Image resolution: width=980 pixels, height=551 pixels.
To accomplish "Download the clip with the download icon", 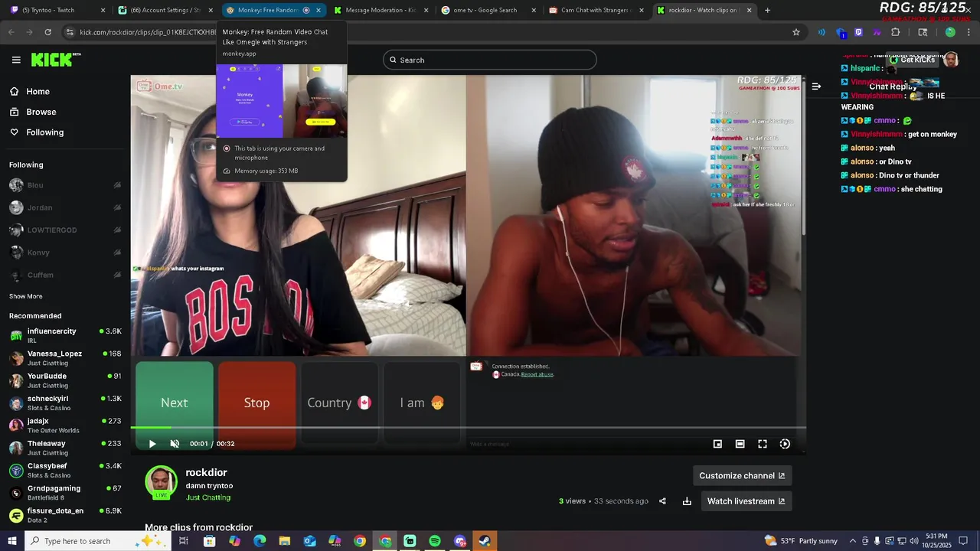I will [x=687, y=501].
